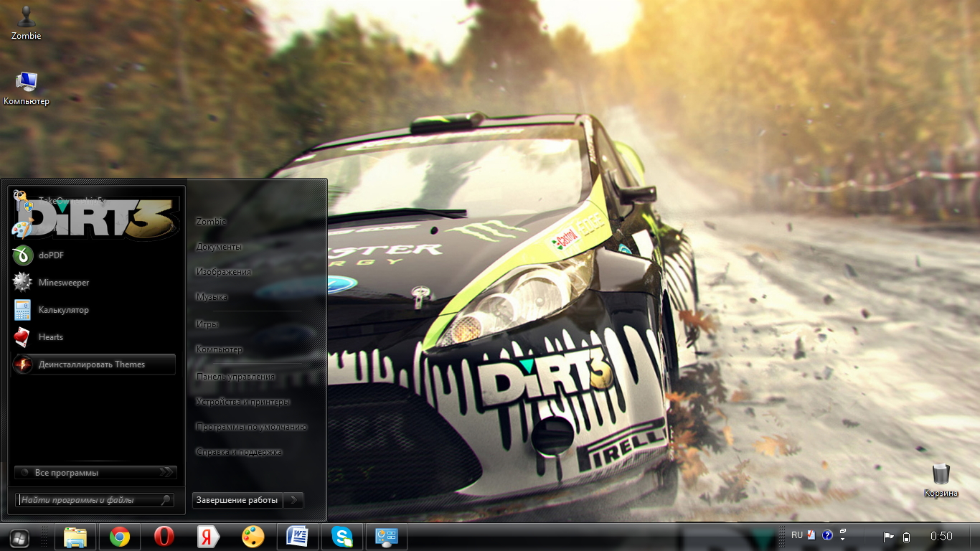Click the Show desktop strip past the clock
This screenshot has width=980, height=551.
click(x=974, y=537)
